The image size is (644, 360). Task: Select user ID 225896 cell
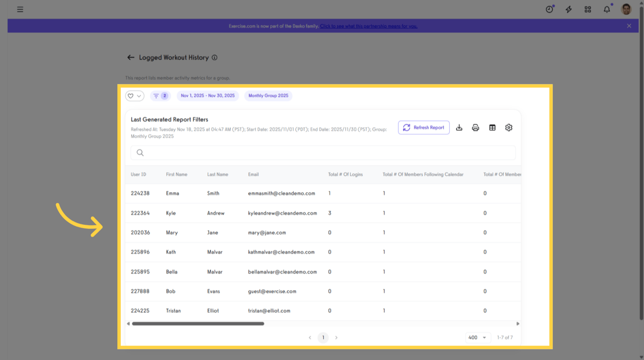point(140,252)
